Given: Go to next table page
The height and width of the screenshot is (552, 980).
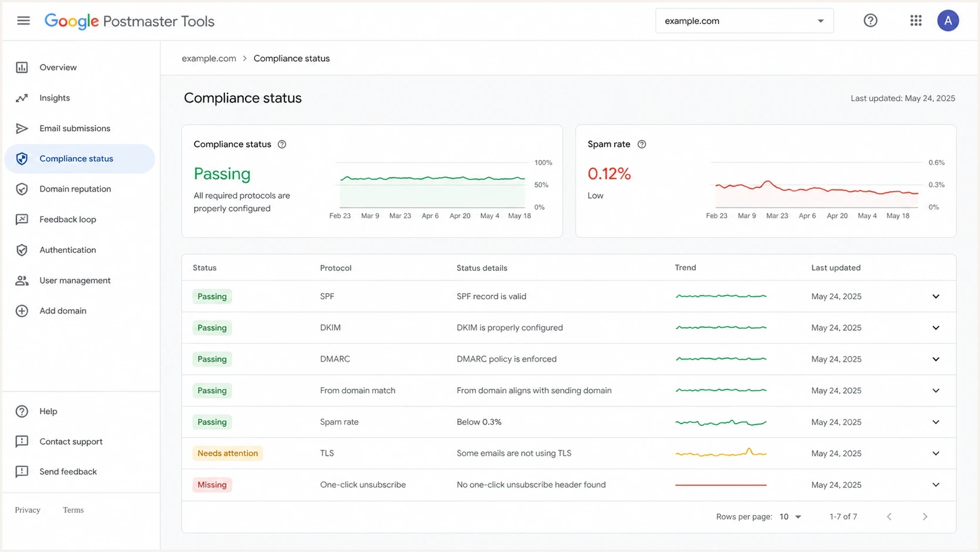Looking at the screenshot, I should tap(925, 517).
